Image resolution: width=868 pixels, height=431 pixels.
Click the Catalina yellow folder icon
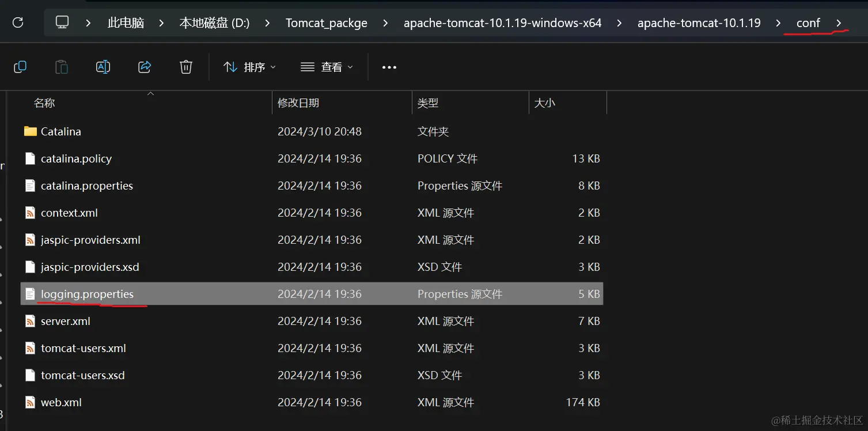tap(30, 131)
